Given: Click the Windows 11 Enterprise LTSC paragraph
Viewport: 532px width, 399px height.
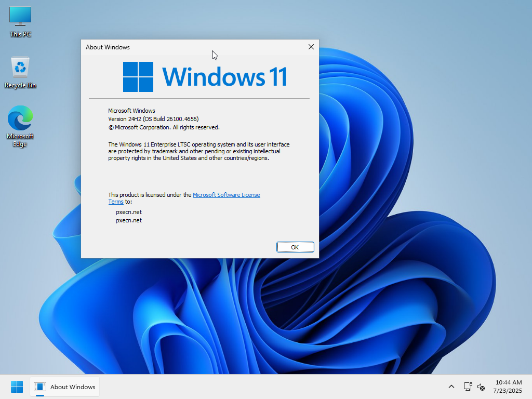Looking at the screenshot, I should pyautogui.click(x=198, y=151).
